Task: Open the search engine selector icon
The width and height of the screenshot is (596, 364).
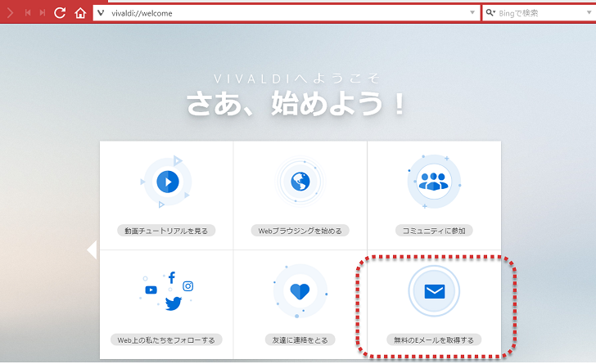Action: [x=490, y=13]
